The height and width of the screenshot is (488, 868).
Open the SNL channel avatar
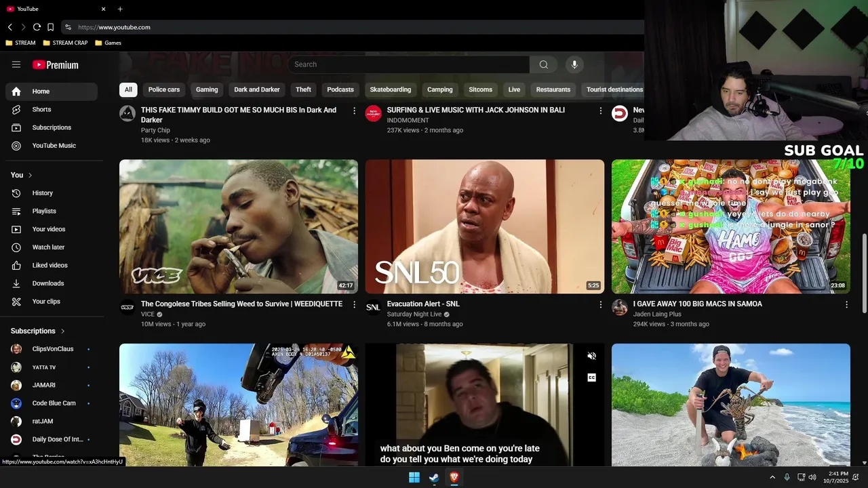tap(373, 307)
